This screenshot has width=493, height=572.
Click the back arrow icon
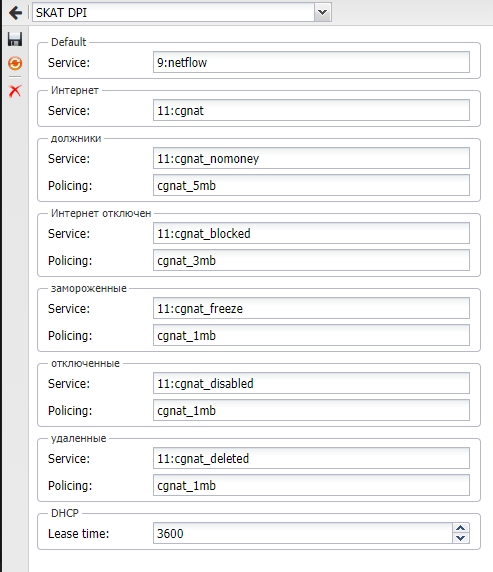click(15, 13)
